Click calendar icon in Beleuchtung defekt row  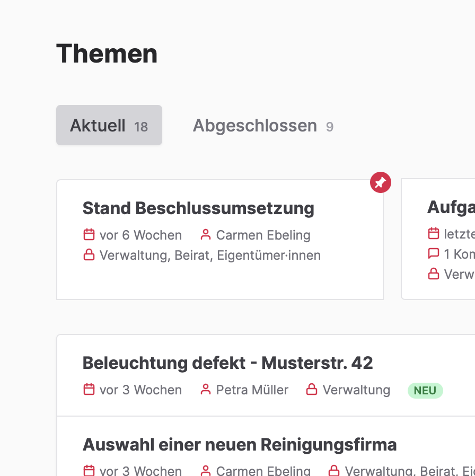[89, 390]
